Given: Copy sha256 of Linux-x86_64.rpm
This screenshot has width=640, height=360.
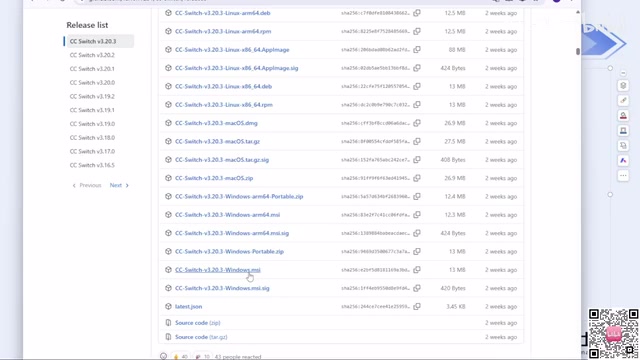Looking at the screenshot, I should click(x=417, y=104).
